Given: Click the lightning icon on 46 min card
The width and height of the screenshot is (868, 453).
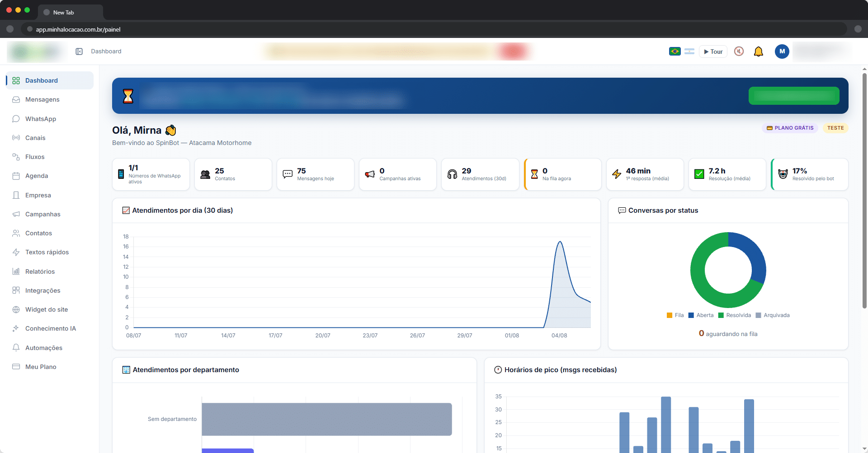Looking at the screenshot, I should coord(617,174).
